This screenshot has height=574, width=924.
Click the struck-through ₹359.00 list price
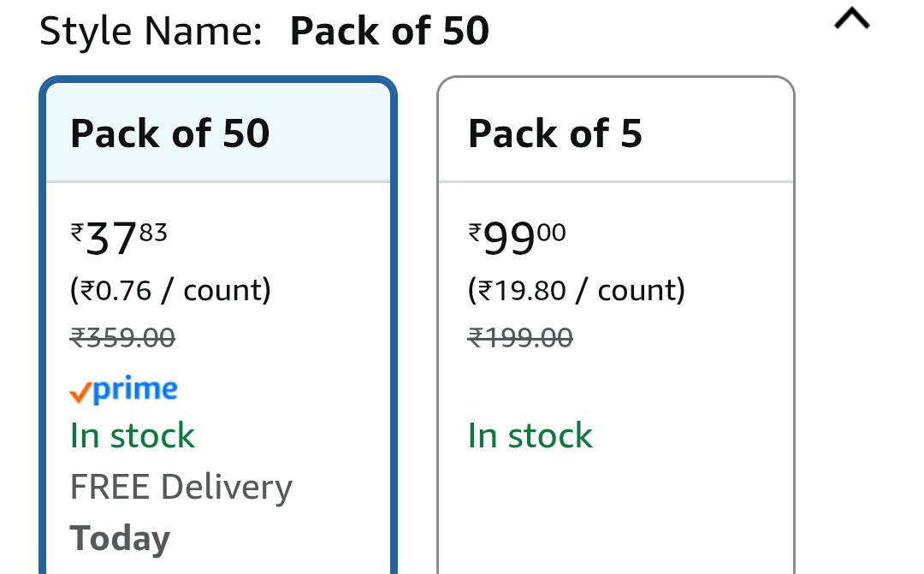click(121, 338)
